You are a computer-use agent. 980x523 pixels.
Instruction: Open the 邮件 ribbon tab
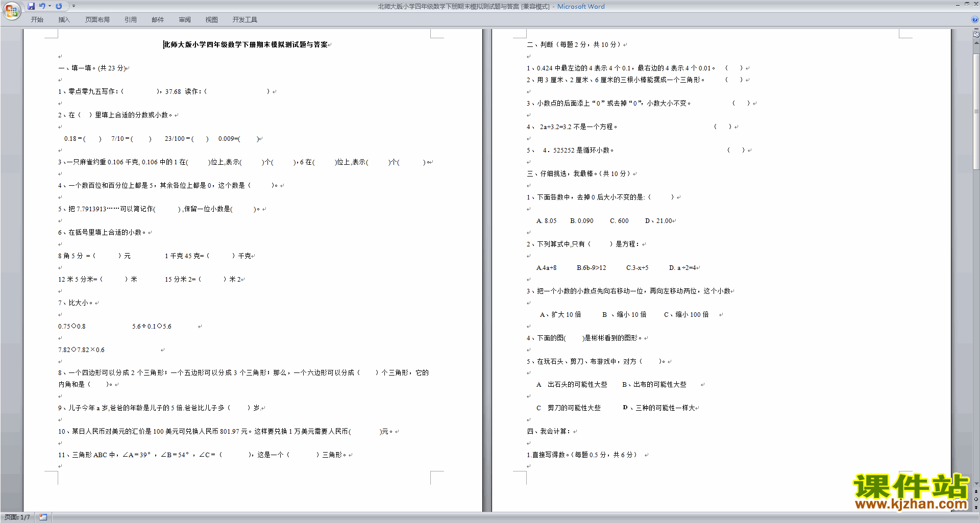(158, 20)
